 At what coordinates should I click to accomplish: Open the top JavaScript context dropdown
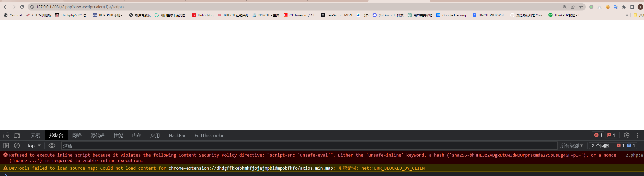tap(34, 146)
